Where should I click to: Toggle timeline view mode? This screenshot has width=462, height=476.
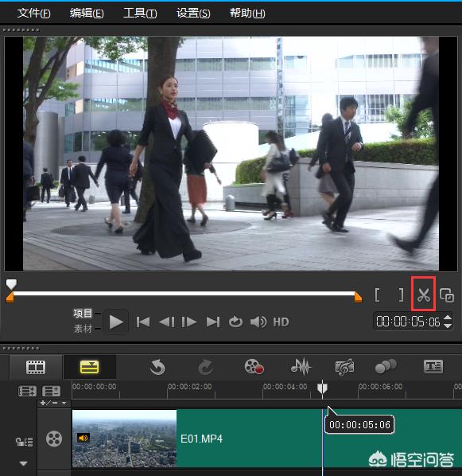click(89, 367)
